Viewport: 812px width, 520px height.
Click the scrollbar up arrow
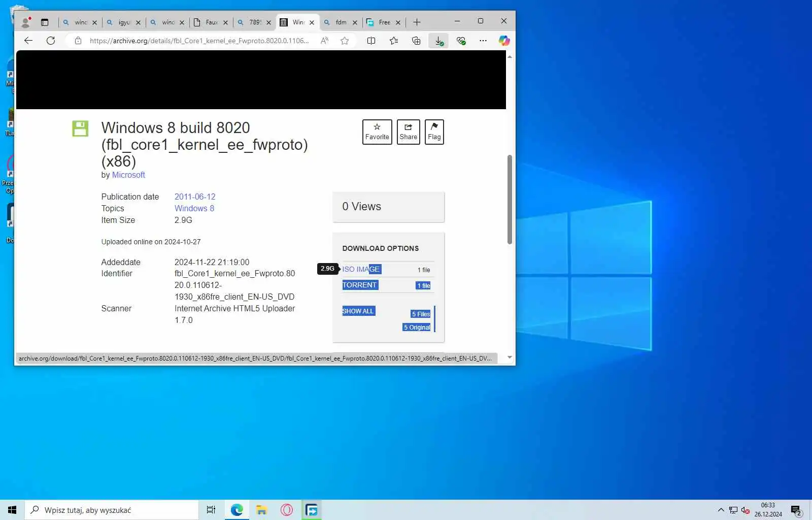tap(510, 56)
